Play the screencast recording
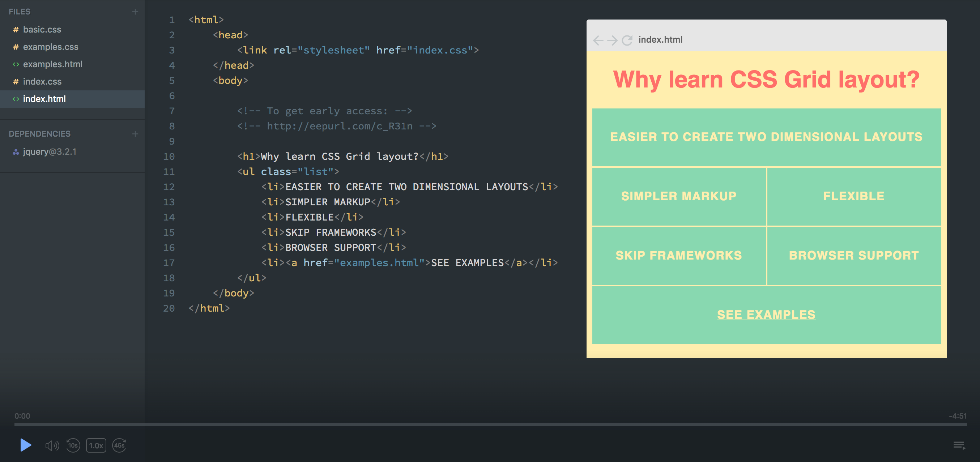The height and width of the screenshot is (462, 980). pos(25,445)
